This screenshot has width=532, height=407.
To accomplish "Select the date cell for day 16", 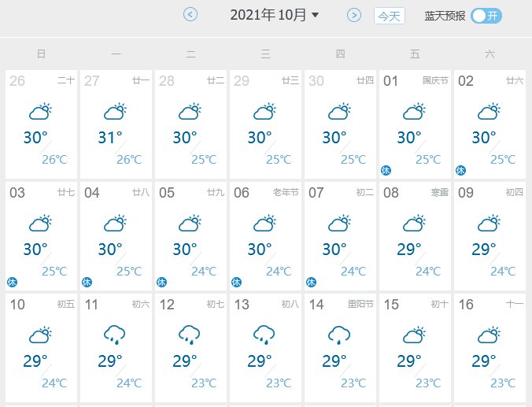I will pyautogui.click(x=490, y=348).
